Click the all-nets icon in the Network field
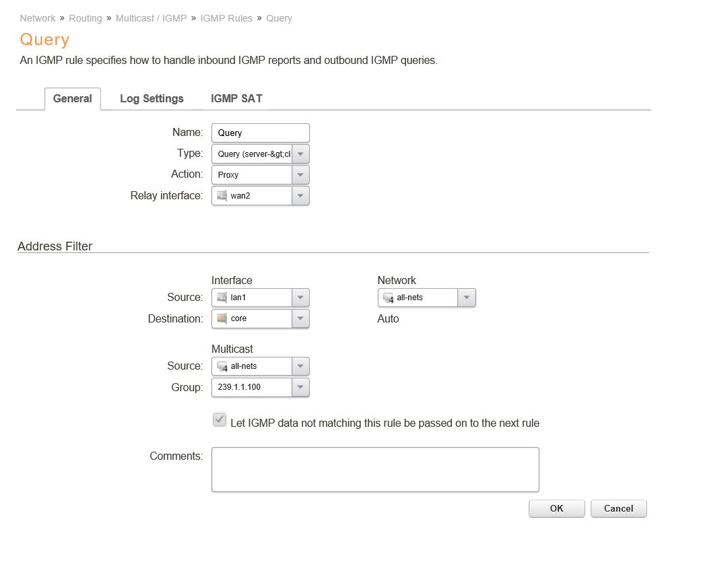This screenshot has width=728, height=583. 389,298
